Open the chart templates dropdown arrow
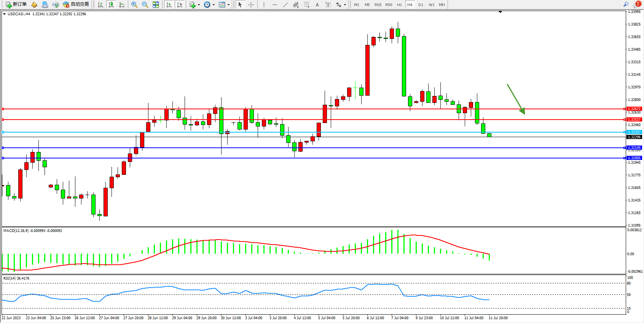644x323 pixels. (x=228, y=5)
